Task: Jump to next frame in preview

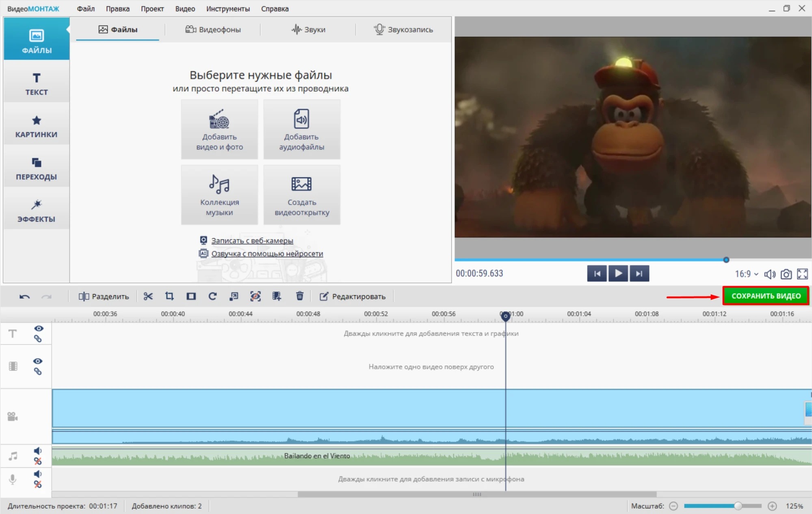Action: 639,273
